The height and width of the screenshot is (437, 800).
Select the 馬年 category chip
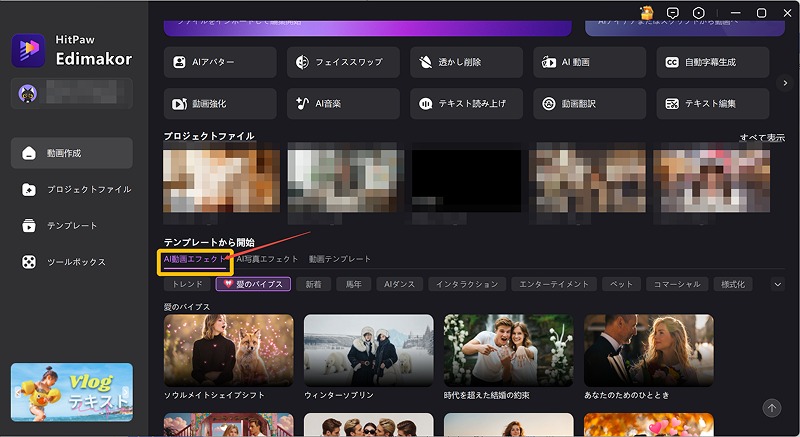pyautogui.click(x=354, y=284)
